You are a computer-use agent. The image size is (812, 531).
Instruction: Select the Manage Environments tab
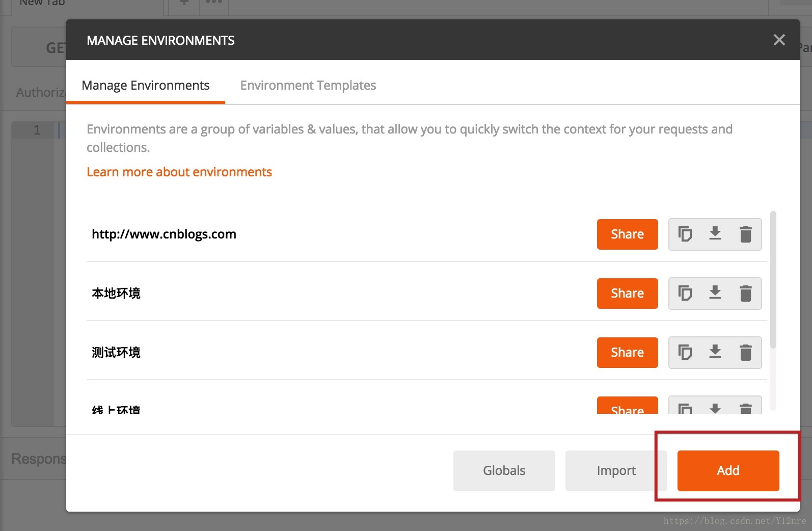point(146,85)
